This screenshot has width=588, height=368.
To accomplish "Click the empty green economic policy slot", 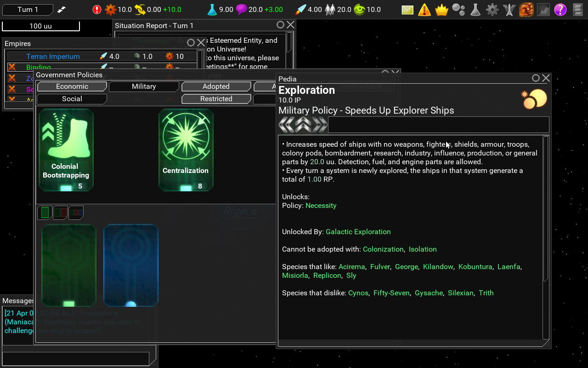I will point(68,265).
